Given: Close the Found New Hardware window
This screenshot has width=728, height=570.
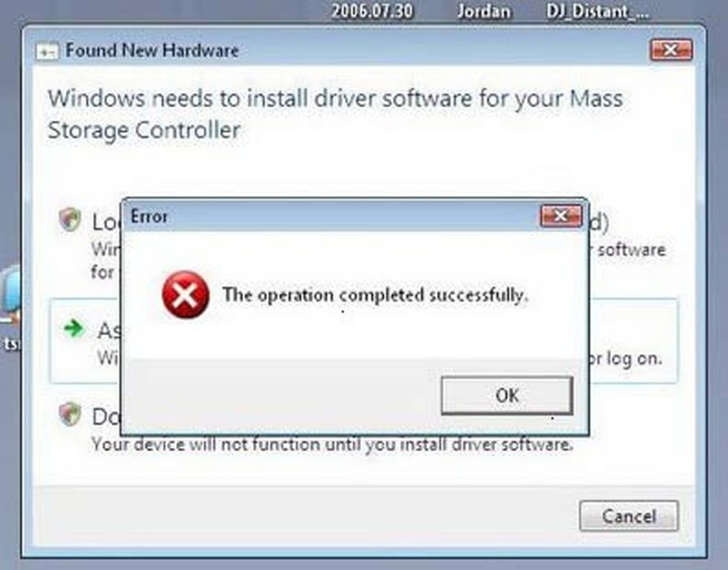Looking at the screenshot, I should 671,50.
